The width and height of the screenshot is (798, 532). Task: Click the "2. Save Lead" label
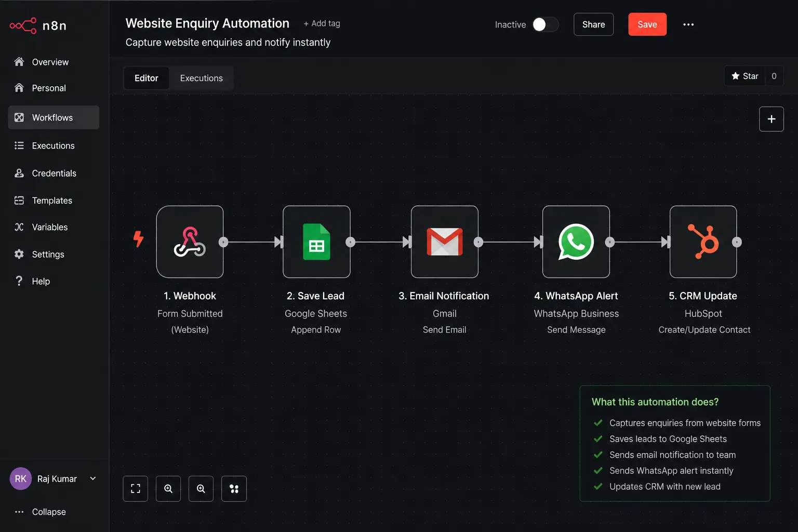coord(316,296)
